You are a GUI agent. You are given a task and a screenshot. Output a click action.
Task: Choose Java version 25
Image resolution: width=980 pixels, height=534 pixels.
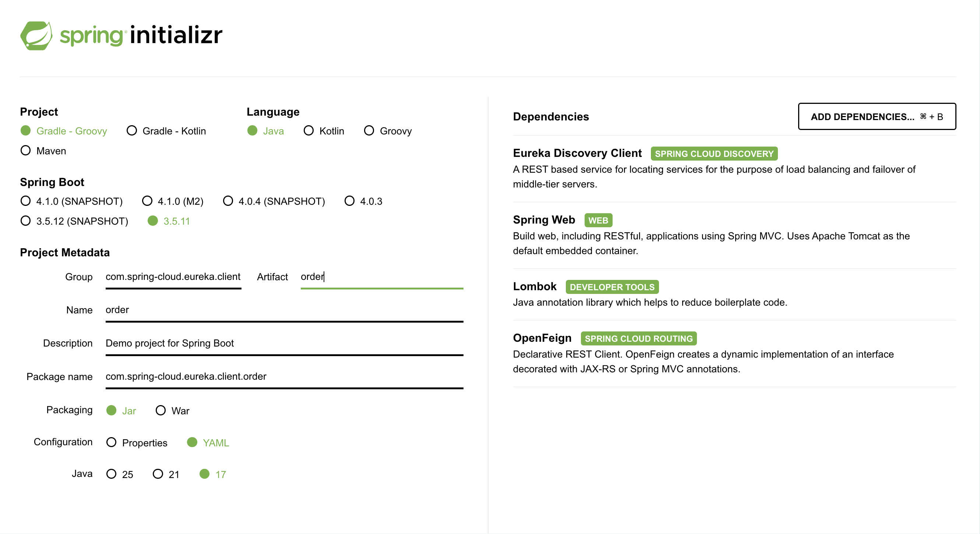pos(120,474)
